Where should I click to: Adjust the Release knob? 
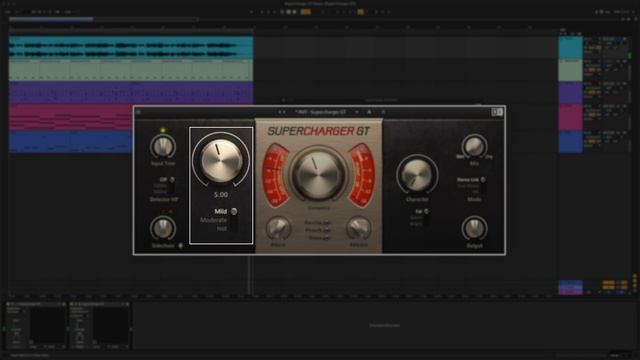359,229
